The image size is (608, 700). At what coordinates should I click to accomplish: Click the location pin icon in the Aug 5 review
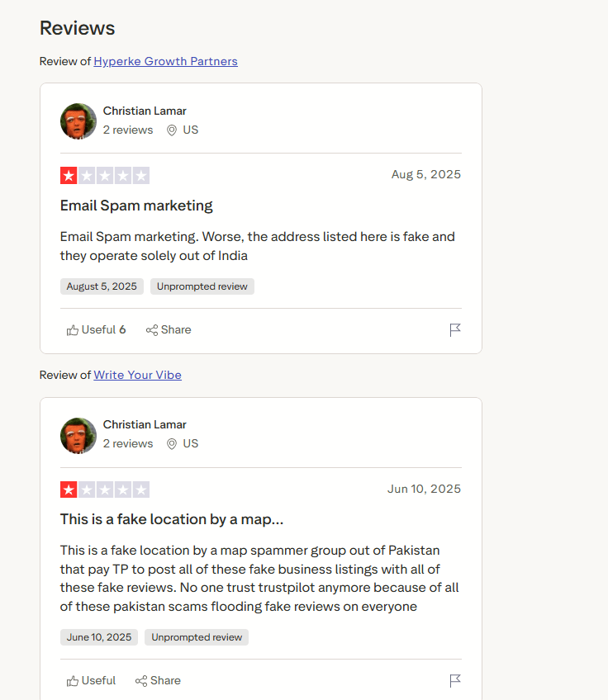coord(172,130)
